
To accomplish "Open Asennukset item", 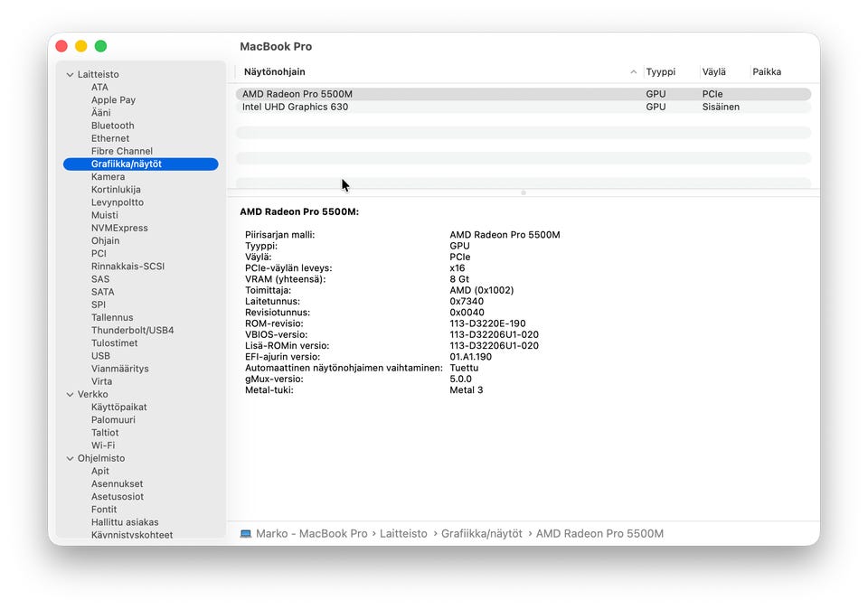I will point(117,484).
